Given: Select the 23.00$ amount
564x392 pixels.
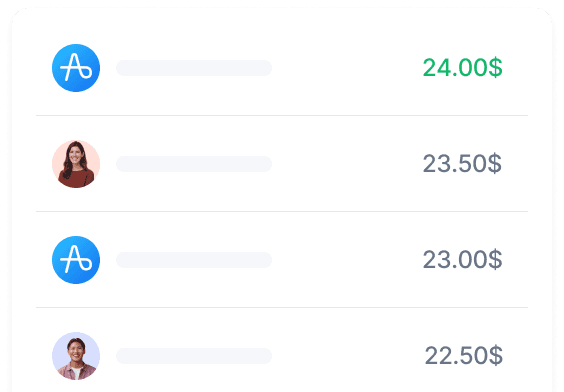Looking at the screenshot, I should [x=463, y=260].
